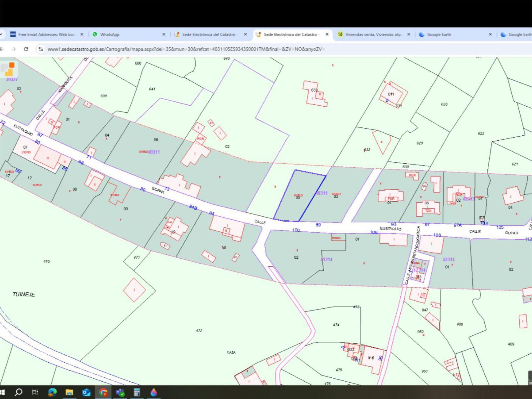The height and width of the screenshot is (399, 532).
Task: Close the Viviendas venta tab
Action: [408, 34]
